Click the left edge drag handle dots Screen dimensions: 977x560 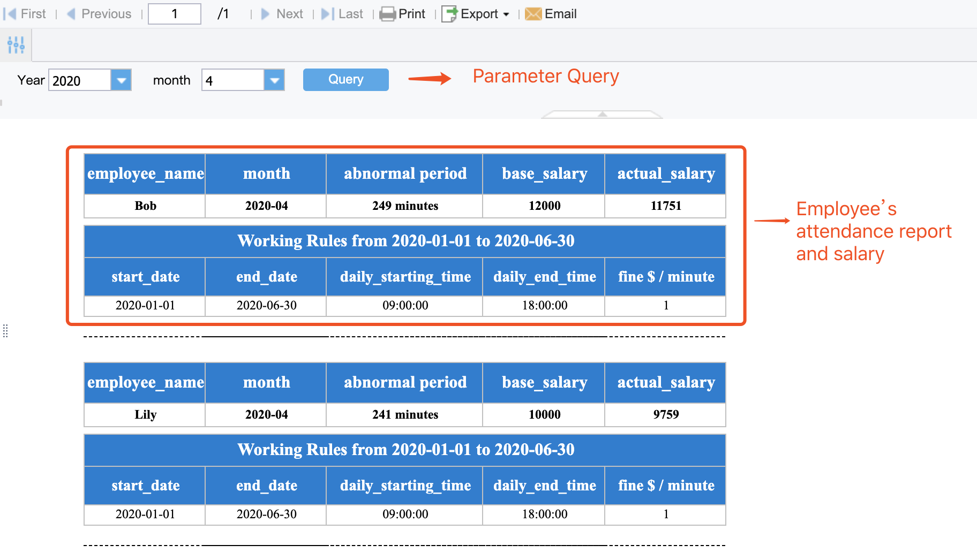pyautogui.click(x=5, y=331)
